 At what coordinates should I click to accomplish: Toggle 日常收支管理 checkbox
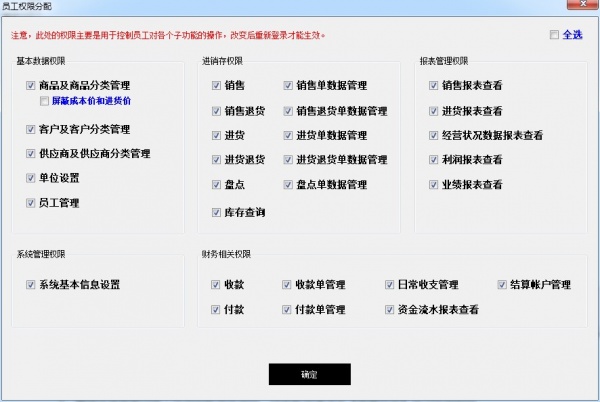(389, 285)
